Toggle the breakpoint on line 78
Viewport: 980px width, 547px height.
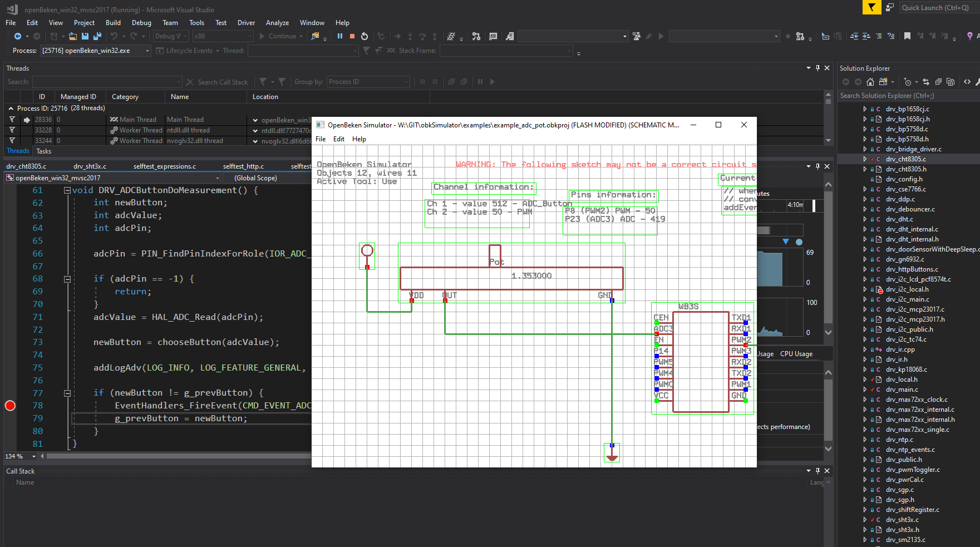(10, 406)
